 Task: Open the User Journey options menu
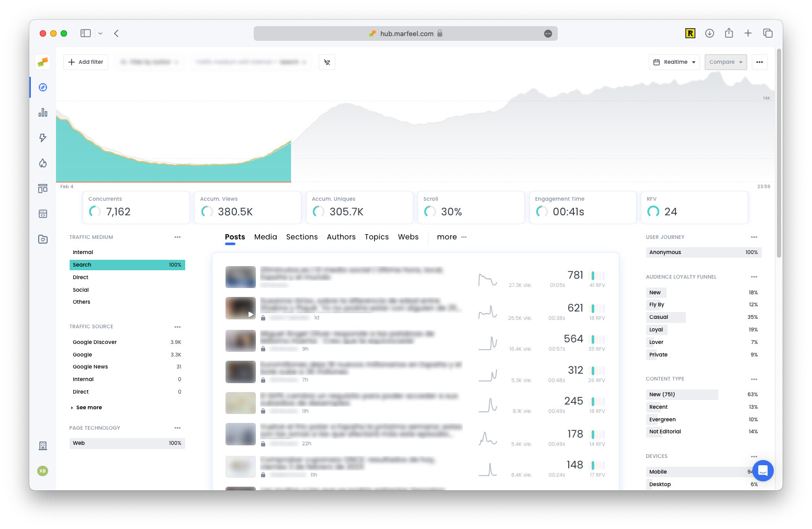(x=754, y=237)
